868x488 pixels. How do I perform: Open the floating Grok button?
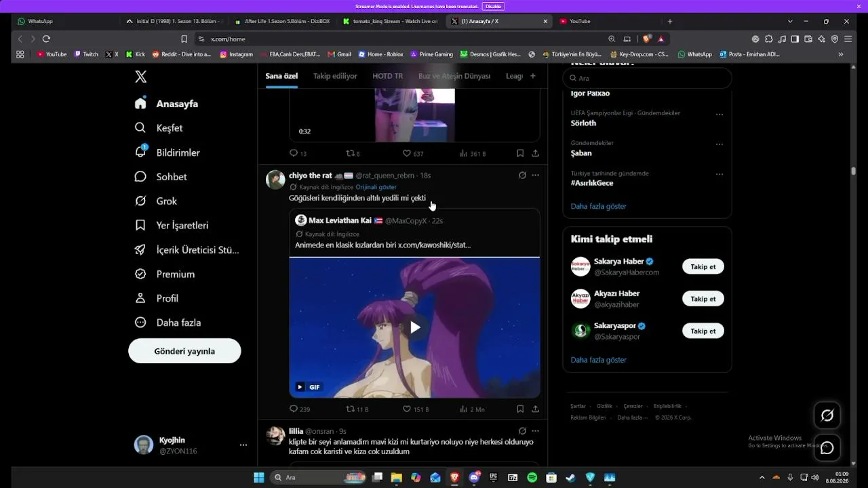pyautogui.click(x=827, y=415)
